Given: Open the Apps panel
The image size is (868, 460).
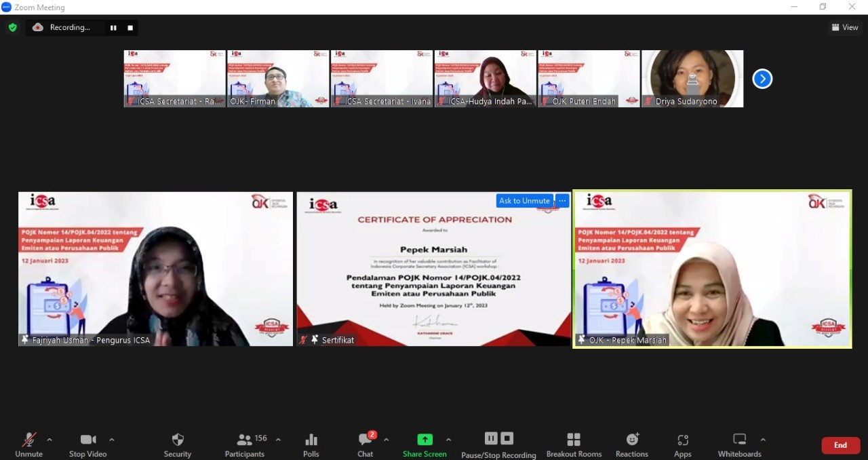Looking at the screenshot, I should [682, 444].
